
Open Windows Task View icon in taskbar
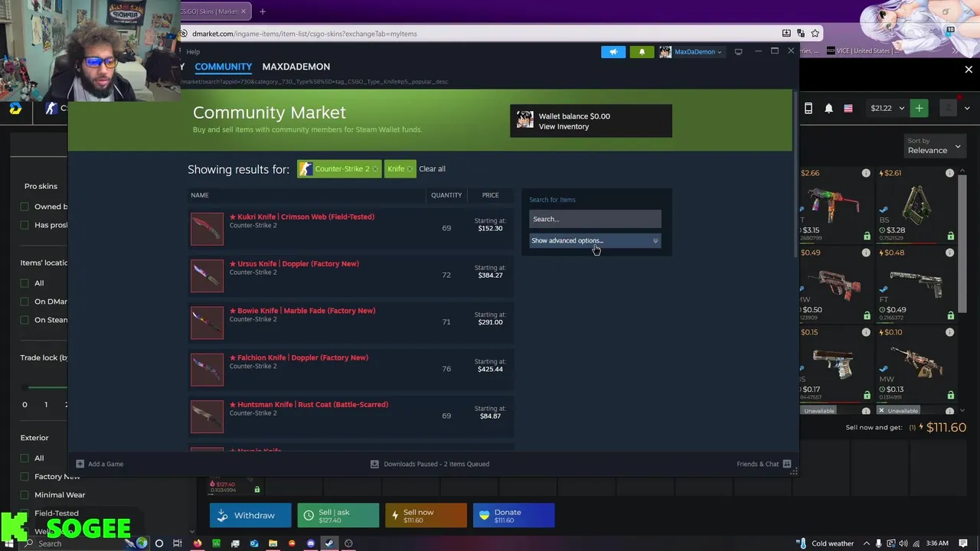point(178,544)
